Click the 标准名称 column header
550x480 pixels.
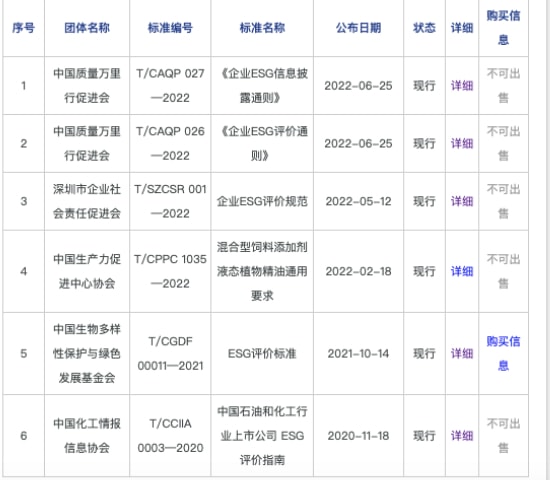(262, 28)
